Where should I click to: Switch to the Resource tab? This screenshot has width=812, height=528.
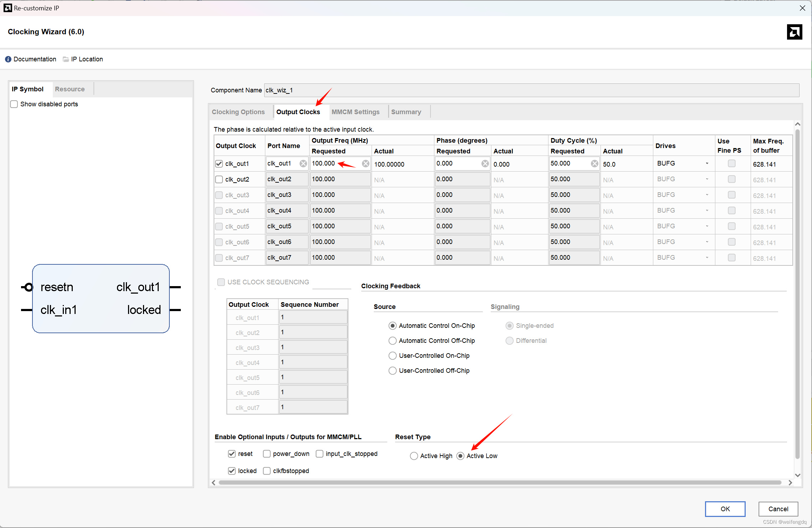[70, 89]
